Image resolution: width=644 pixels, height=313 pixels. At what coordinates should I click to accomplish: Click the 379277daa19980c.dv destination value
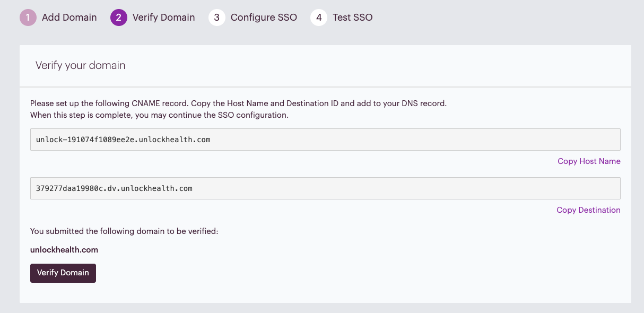tap(114, 188)
